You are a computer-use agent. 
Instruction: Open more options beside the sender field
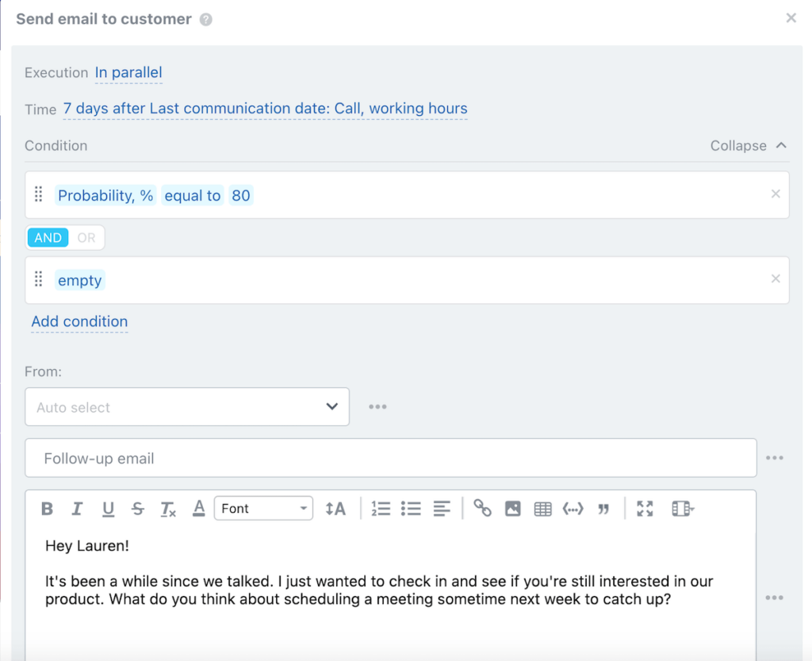377,406
